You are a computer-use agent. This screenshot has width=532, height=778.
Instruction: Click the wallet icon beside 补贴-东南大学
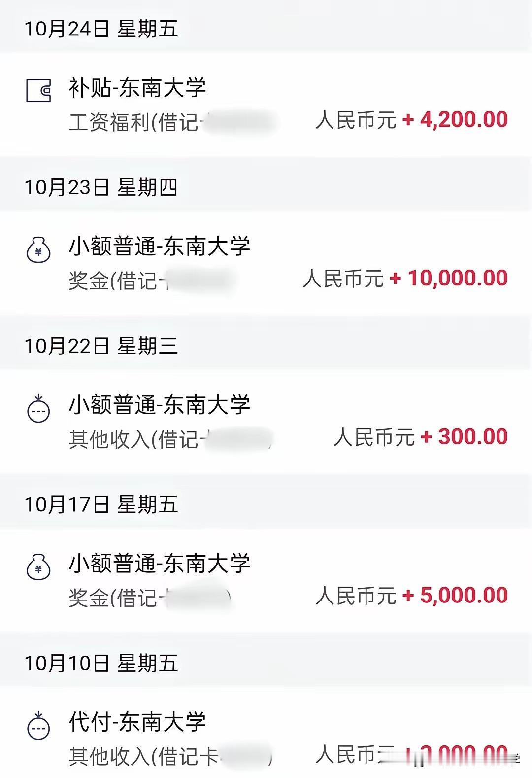coord(38,91)
